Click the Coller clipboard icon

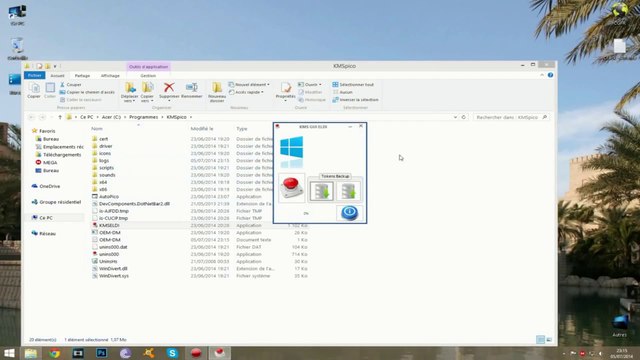point(50,90)
